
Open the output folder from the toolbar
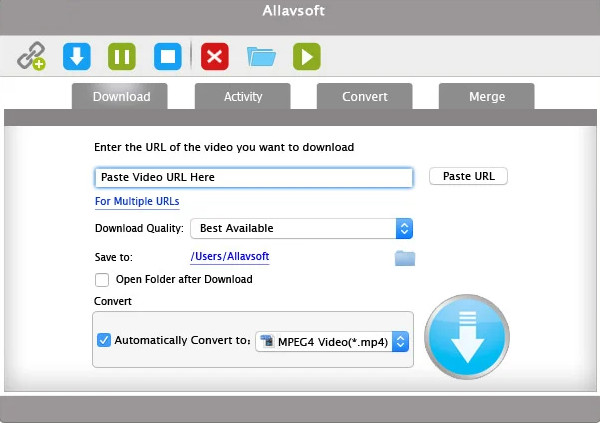pyautogui.click(x=261, y=57)
